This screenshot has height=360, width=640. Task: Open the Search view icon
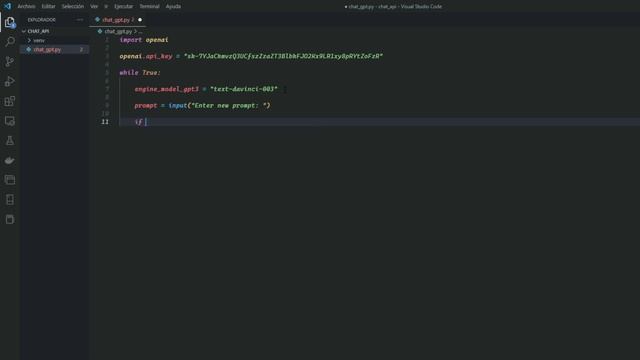(x=10, y=42)
